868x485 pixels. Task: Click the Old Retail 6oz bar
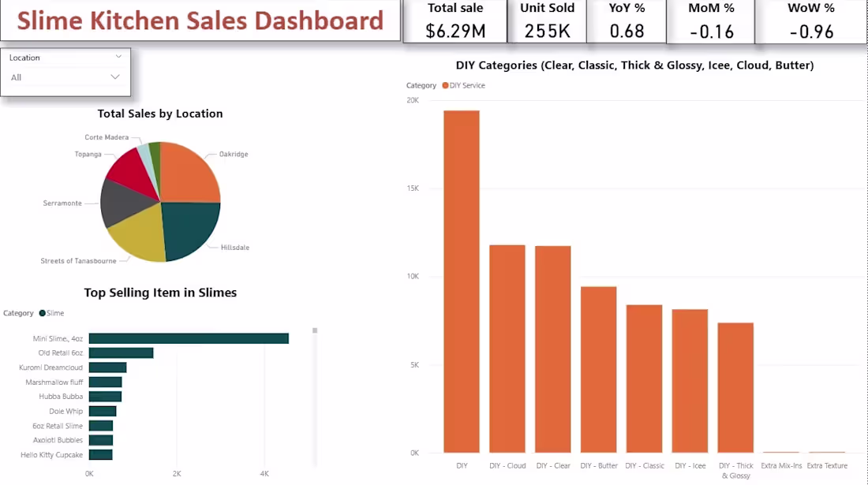pyautogui.click(x=122, y=353)
